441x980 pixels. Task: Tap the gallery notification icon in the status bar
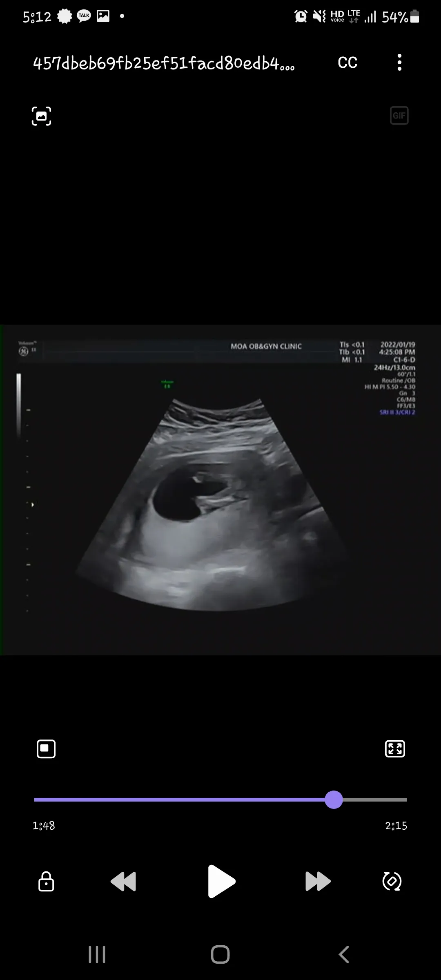click(x=103, y=16)
